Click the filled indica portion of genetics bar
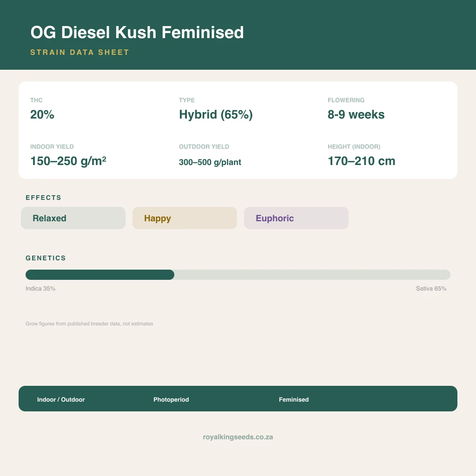Viewport: 476px width, 476px height. [100, 275]
